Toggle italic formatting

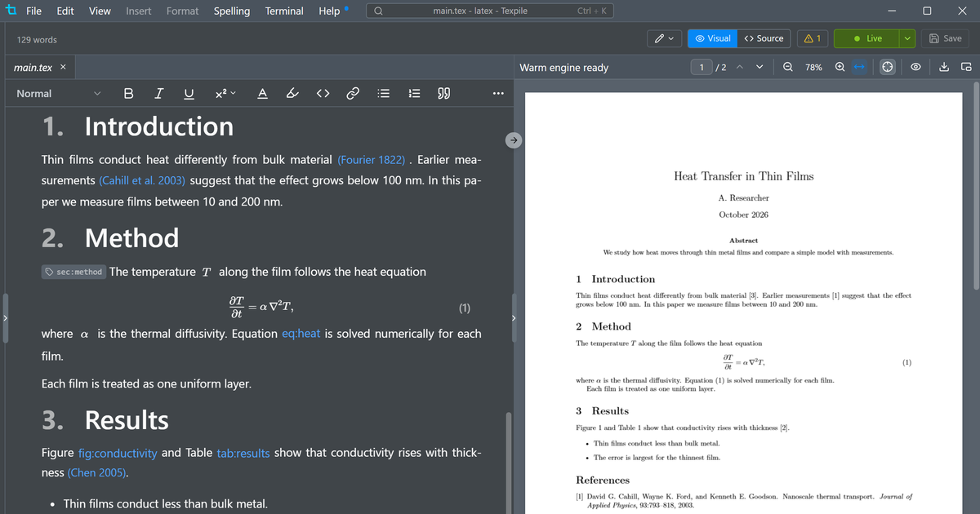tap(158, 94)
